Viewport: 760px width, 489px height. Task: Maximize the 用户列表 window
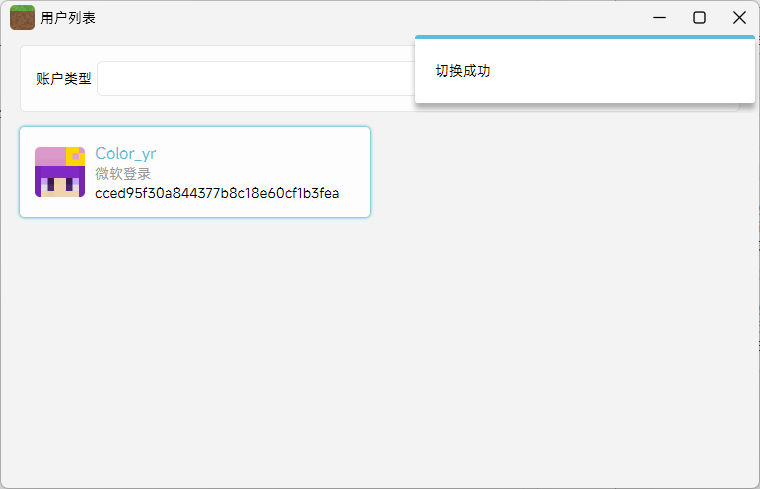[x=699, y=17]
